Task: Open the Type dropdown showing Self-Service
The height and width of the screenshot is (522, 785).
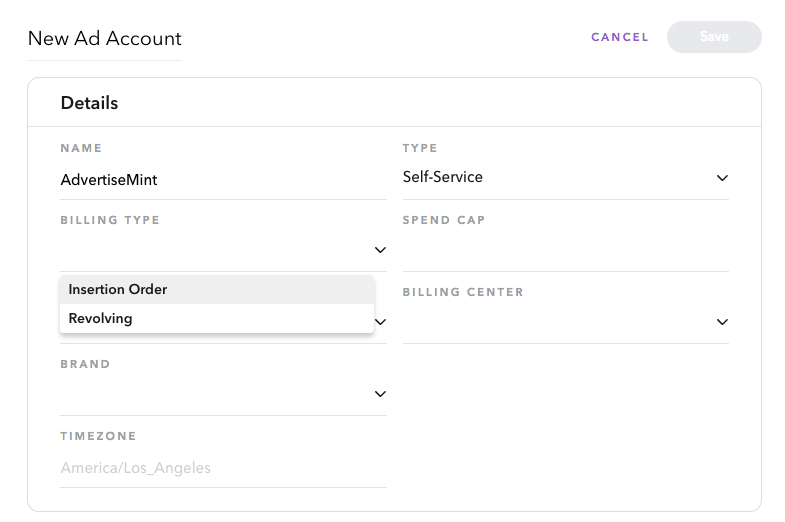Action: pos(566,177)
